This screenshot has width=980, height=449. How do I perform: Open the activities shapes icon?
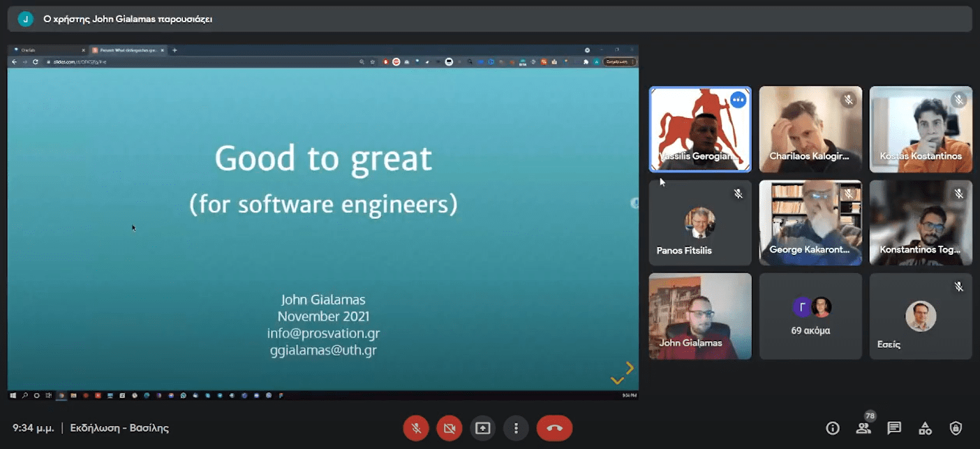[x=925, y=428]
